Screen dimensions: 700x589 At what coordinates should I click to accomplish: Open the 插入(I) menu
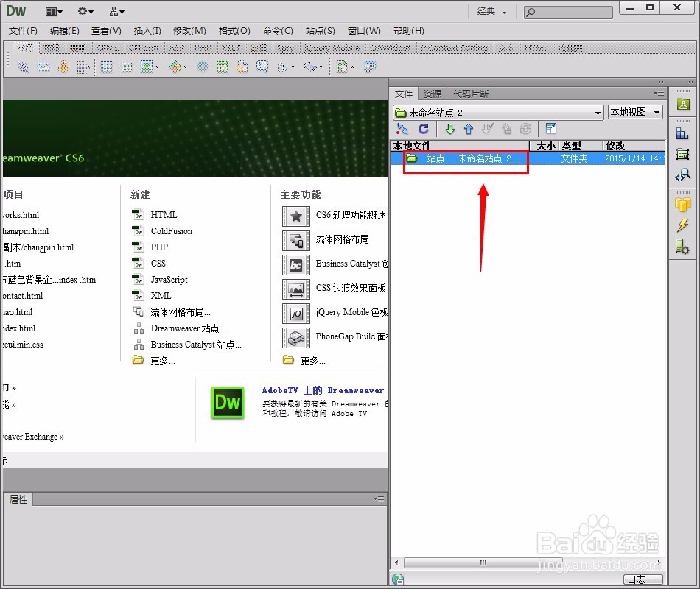(148, 31)
